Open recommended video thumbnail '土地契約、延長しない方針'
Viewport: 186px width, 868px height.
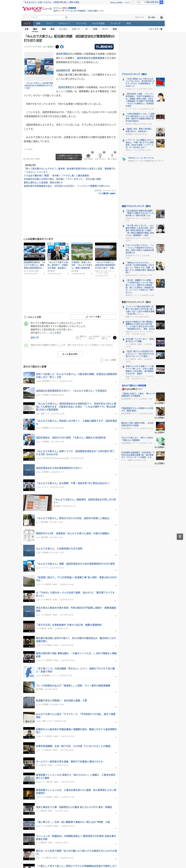[82, 251]
